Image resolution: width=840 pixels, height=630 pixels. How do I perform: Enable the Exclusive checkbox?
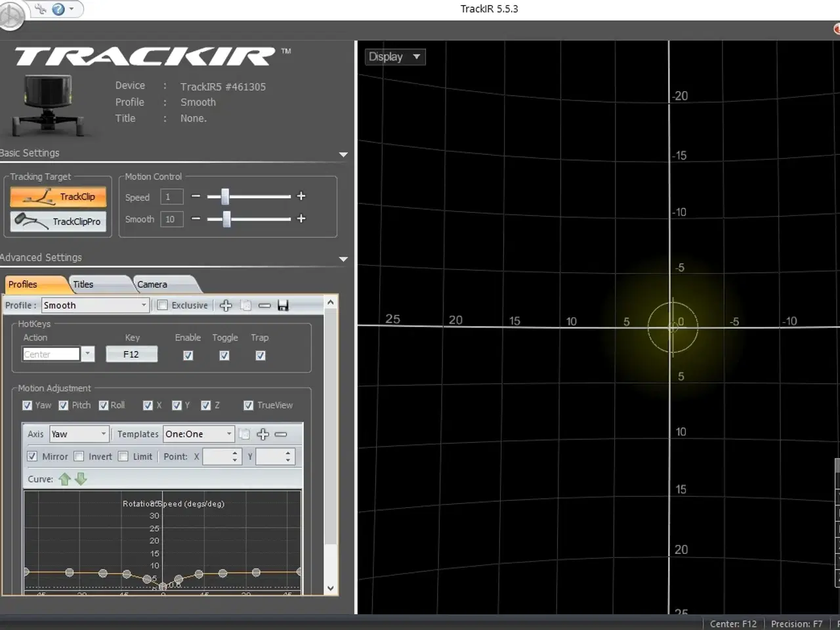tap(163, 305)
